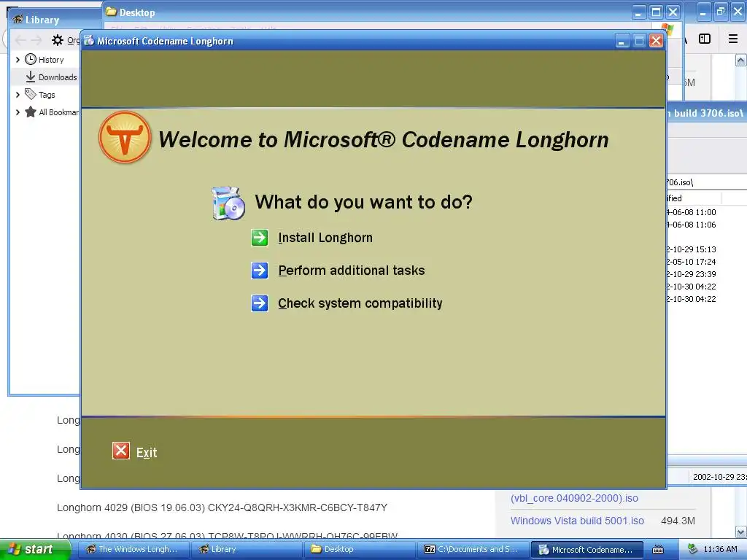The height and width of the screenshot is (560, 747).
Task: Click the 494.3M file size text
Action: pyautogui.click(x=678, y=521)
